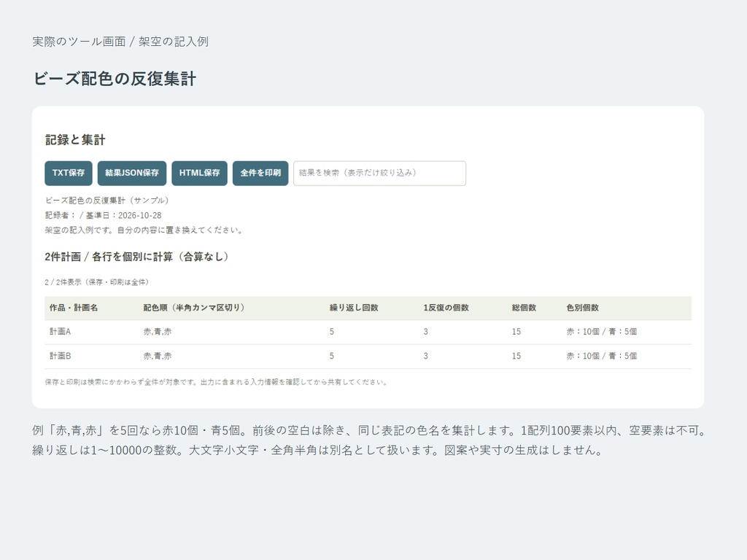Select the 繰り返し回数 column header

click(x=354, y=308)
